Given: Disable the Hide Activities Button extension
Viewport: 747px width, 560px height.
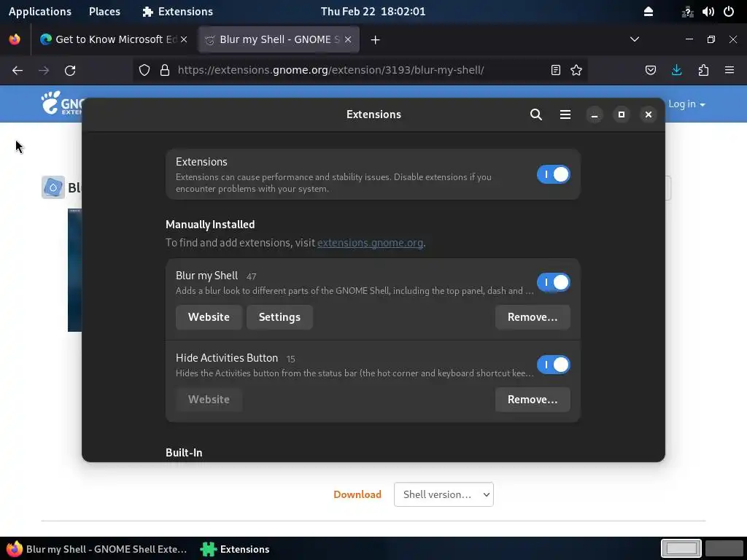Looking at the screenshot, I should pyautogui.click(x=553, y=365).
